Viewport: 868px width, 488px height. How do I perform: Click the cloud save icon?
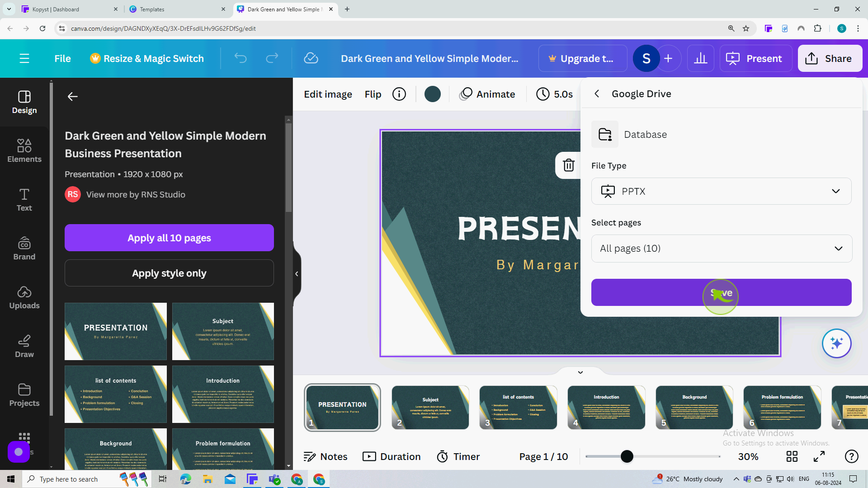click(x=311, y=58)
